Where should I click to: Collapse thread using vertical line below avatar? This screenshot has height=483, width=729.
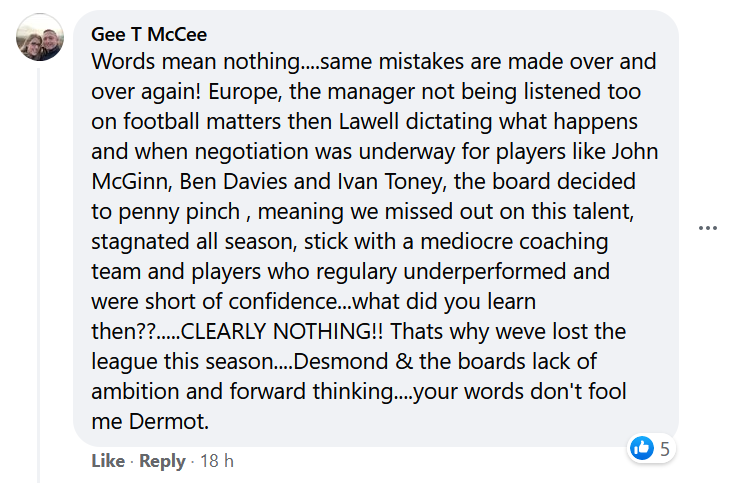(x=39, y=275)
